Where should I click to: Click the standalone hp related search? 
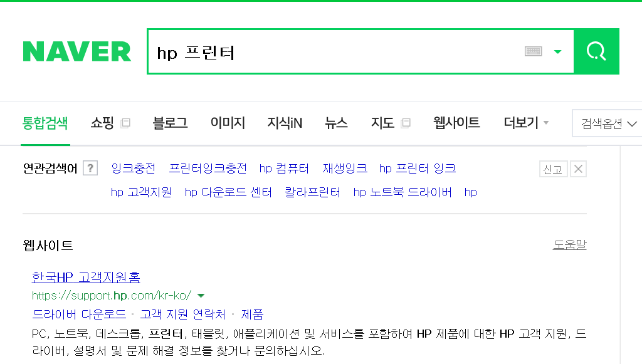pyautogui.click(x=470, y=192)
